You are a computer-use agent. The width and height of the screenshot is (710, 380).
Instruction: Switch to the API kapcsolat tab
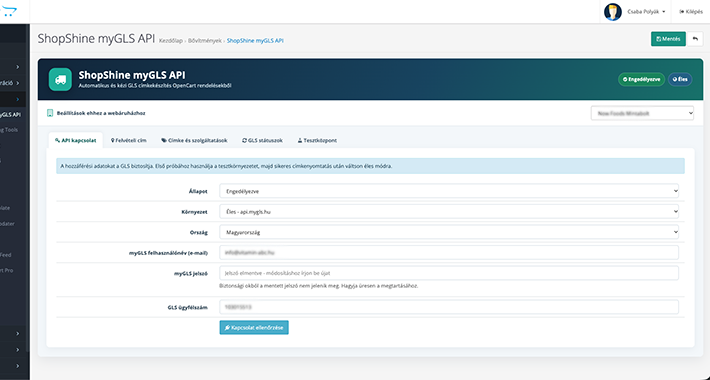(76, 140)
